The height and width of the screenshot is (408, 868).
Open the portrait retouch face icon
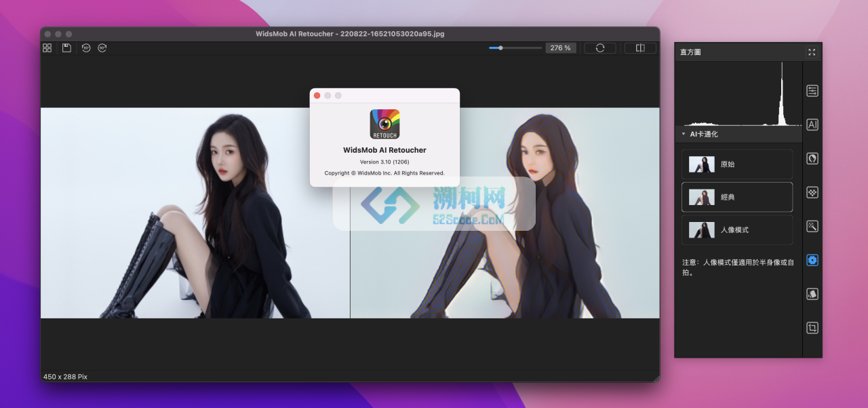(812, 158)
